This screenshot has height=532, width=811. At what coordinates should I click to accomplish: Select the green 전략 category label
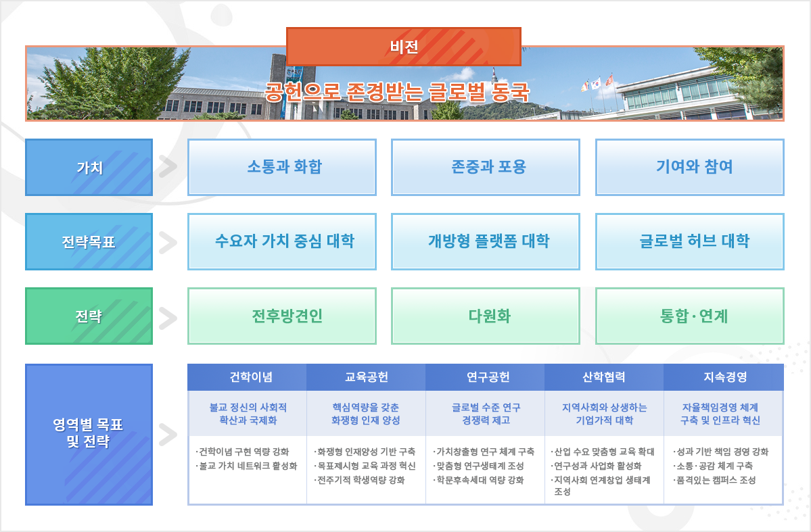(x=89, y=316)
